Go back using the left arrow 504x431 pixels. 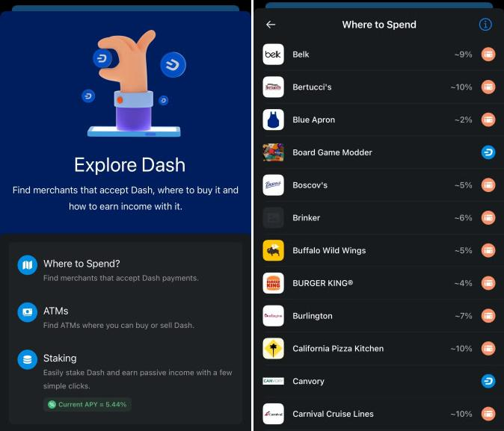point(271,25)
